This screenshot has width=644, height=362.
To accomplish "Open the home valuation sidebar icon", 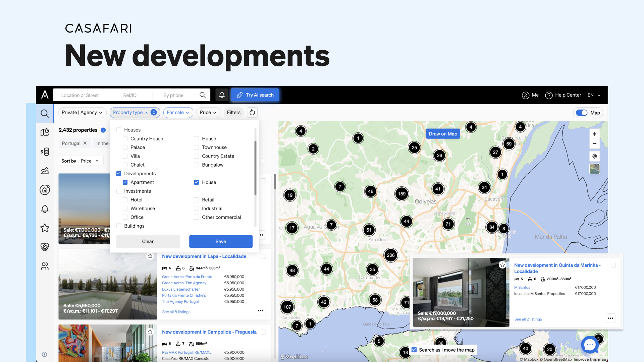I will pos(45,190).
